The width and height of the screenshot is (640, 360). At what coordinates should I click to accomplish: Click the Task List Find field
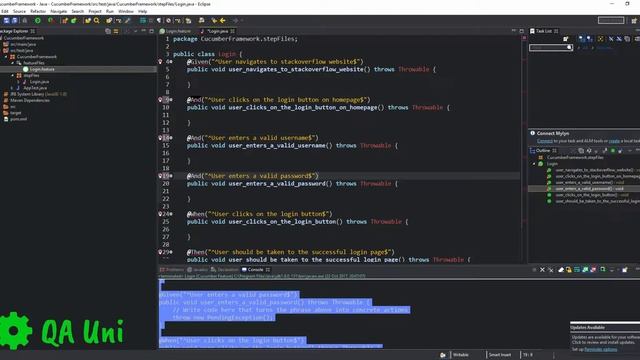551,48
